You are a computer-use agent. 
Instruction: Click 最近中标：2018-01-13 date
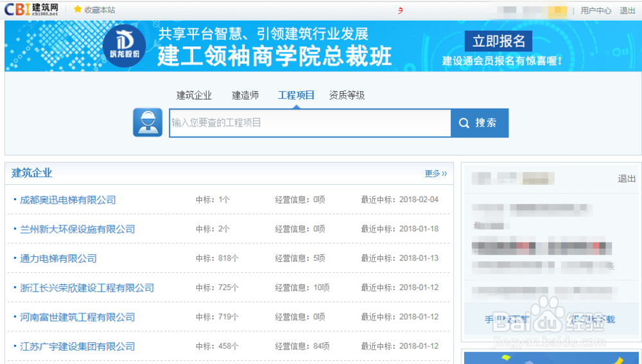pos(399,258)
